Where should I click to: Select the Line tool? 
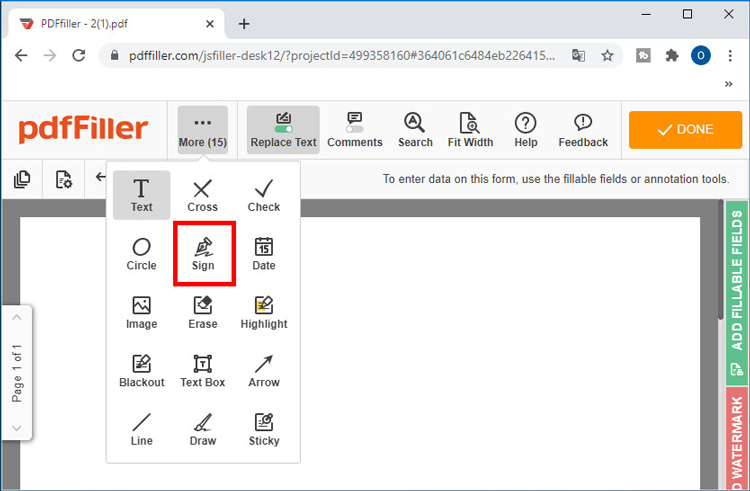click(142, 429)
